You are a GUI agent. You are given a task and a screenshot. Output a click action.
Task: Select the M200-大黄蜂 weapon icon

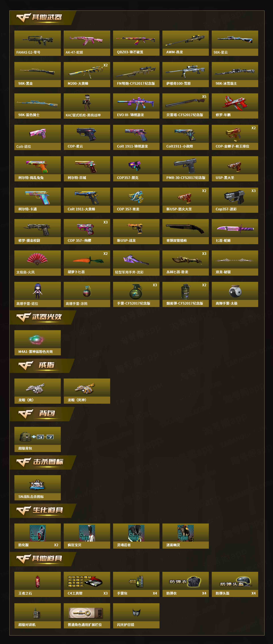point(87,71)
